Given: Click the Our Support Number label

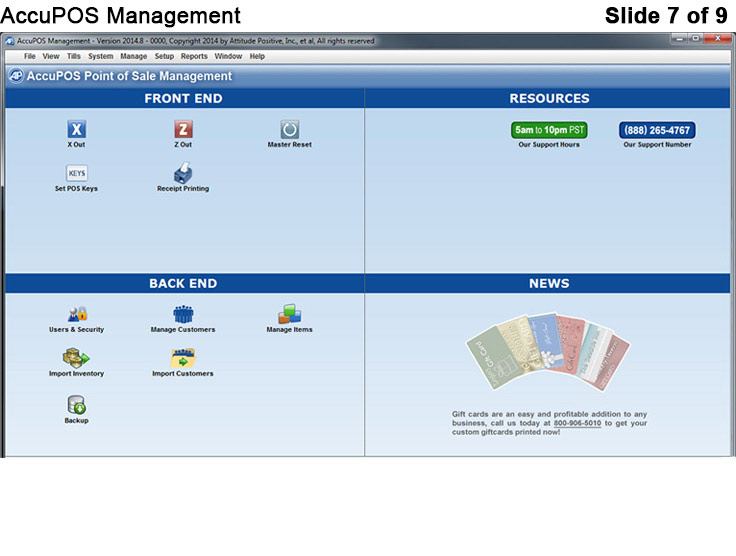Looking at the screenshot, I should click(657, 145).
